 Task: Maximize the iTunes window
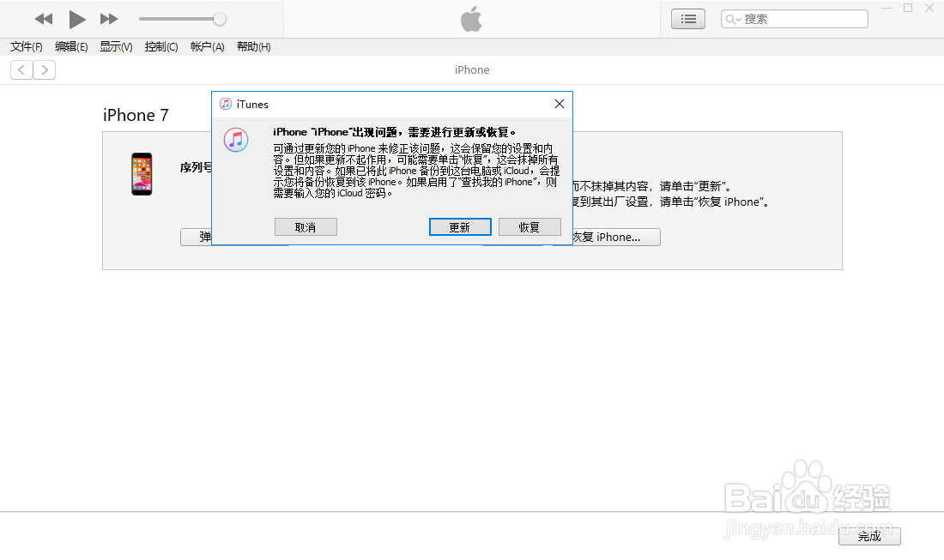[908, 8]
